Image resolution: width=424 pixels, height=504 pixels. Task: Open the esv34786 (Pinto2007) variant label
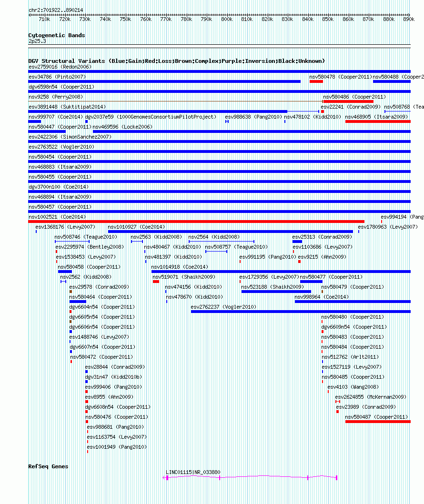coord(57,77)
